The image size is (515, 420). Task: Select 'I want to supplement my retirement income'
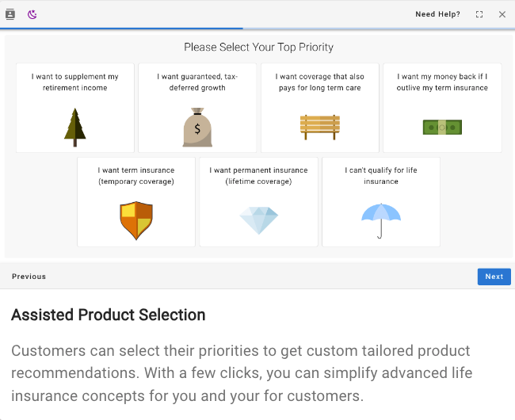75,82
